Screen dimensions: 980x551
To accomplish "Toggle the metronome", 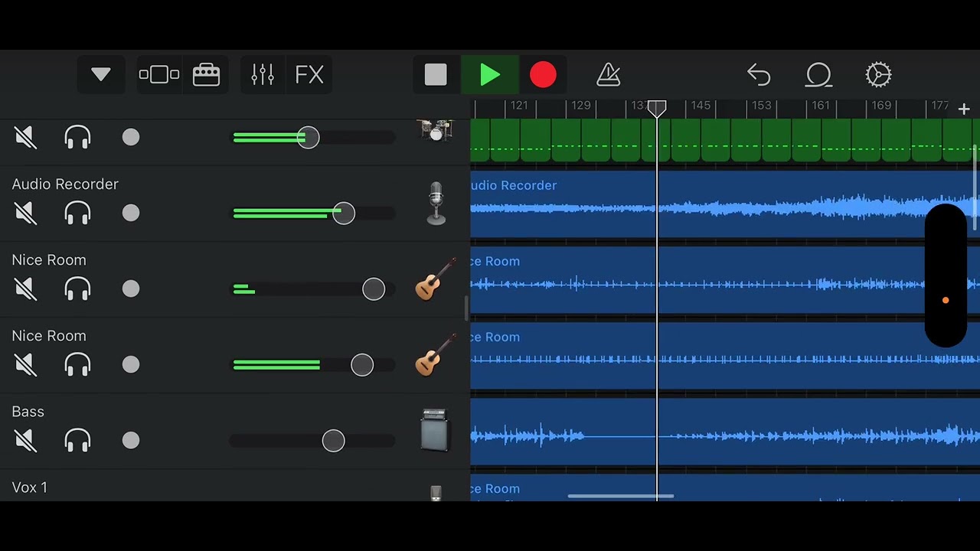I will tap(608, 74).
